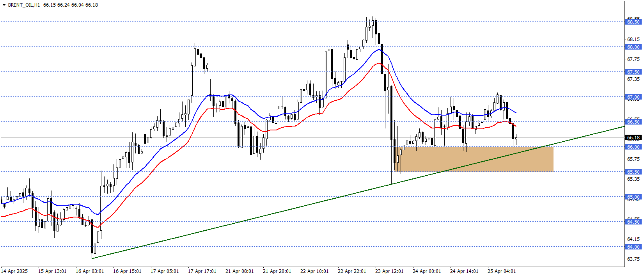Click the 67.50 price level label

(x=633, y=72)
